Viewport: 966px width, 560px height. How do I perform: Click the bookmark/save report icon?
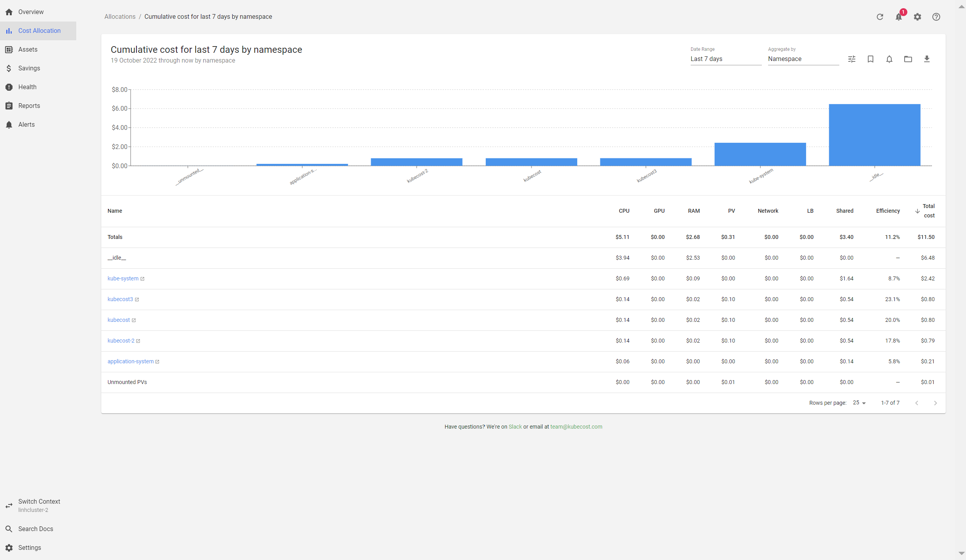[871, 59]
